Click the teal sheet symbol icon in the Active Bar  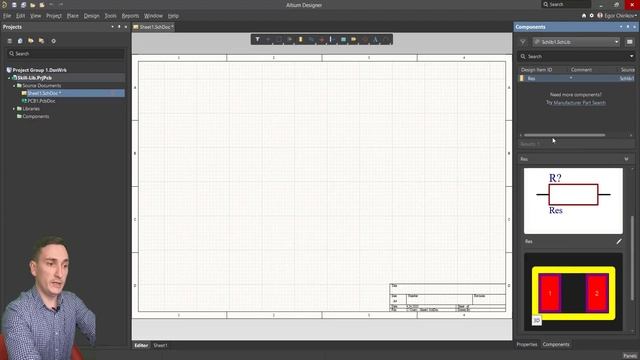tap(343, 40)
